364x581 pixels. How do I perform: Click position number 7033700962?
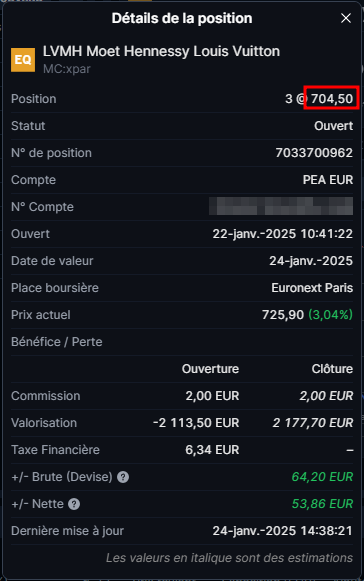click(x=314, y=153)
